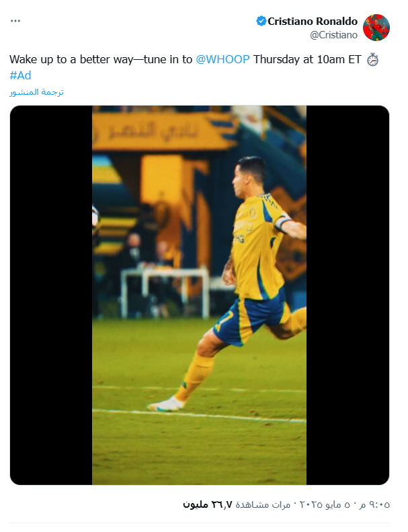Click the مرات مشاهدة views label
This screenshot has height=532, width=408.
263,504
